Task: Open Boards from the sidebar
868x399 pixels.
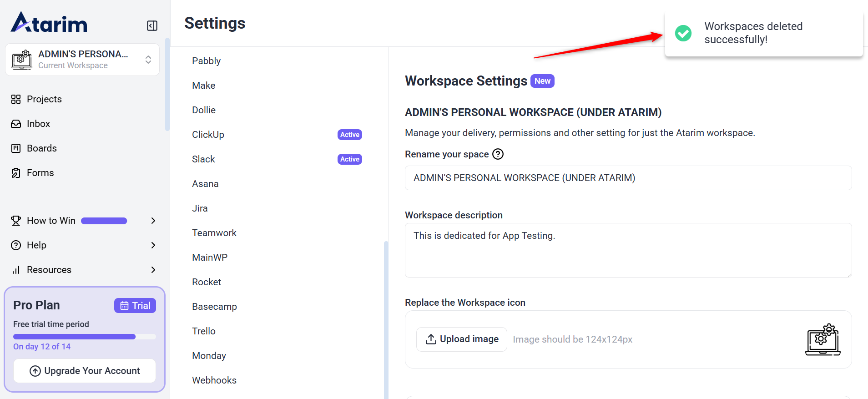Action: [x=41, y=148]
